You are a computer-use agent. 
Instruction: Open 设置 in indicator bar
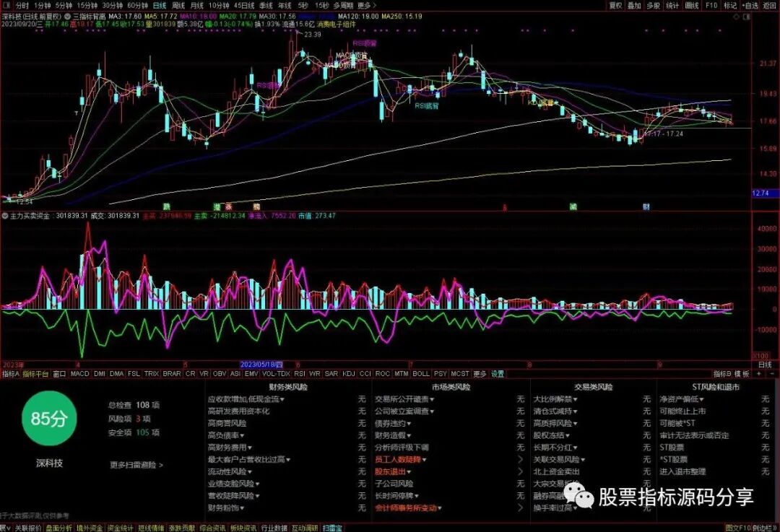point(498,373)
